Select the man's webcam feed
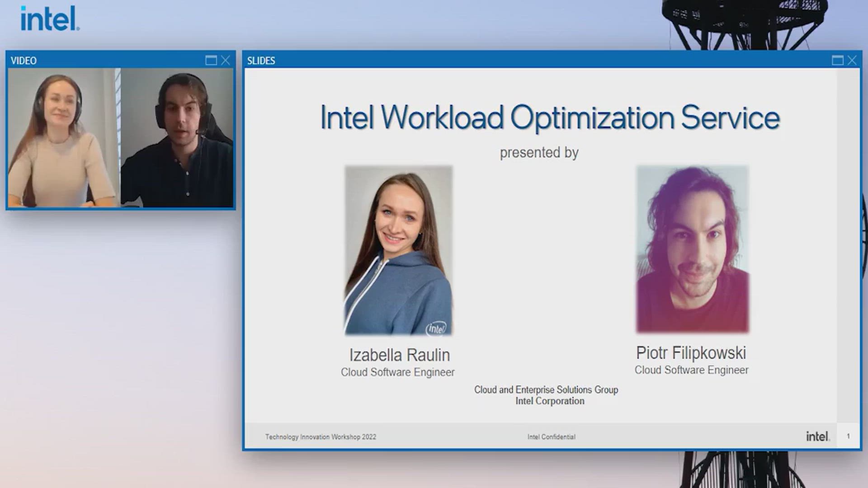868x488 pixels. pos(177,138)
